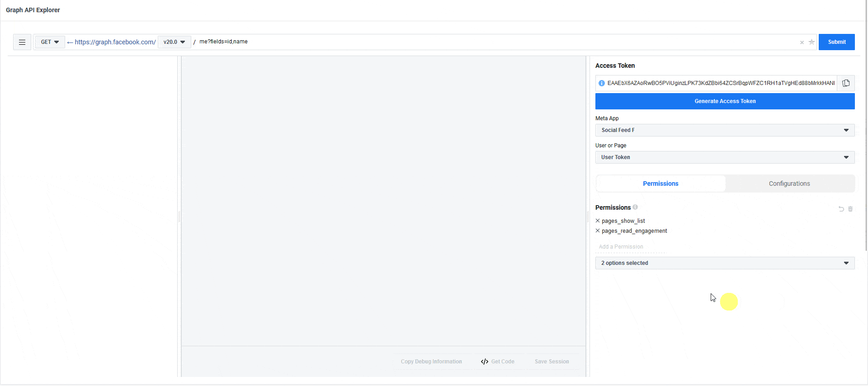Open the hamburger menu sidebar
The height and width of the screenshot is (386, 868).
(x=22, y=42)
